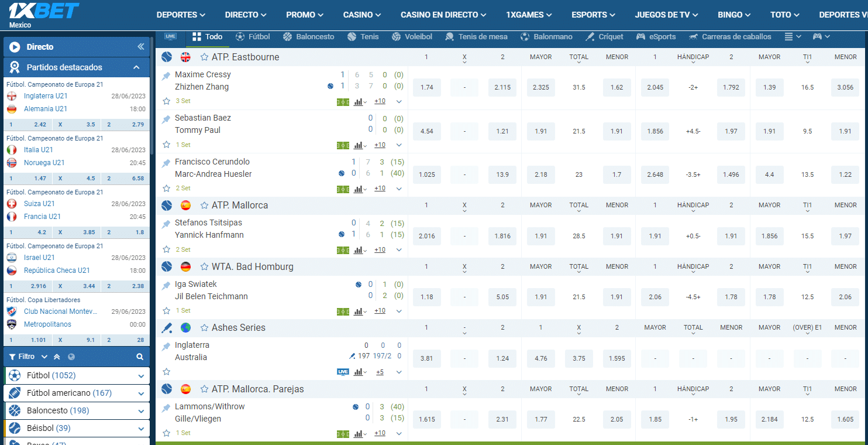868x445 pixels.
Task: Click the game controller icon in sports bar
Action: point(817,36)
